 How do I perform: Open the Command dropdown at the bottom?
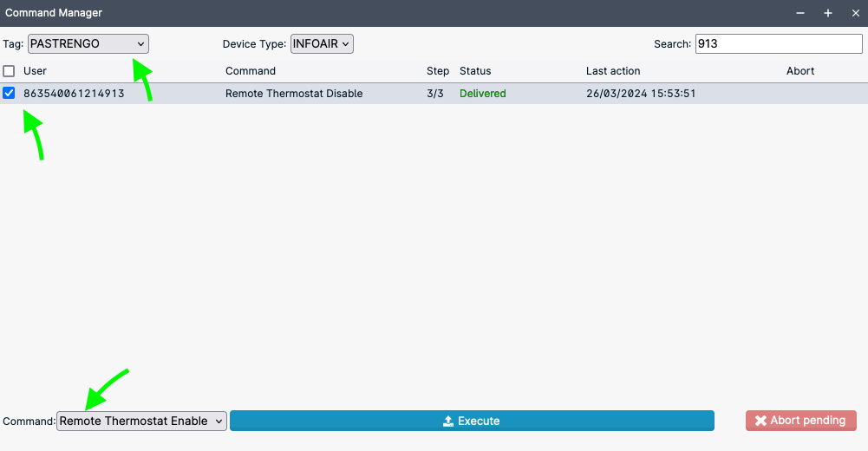click(141, 422)
